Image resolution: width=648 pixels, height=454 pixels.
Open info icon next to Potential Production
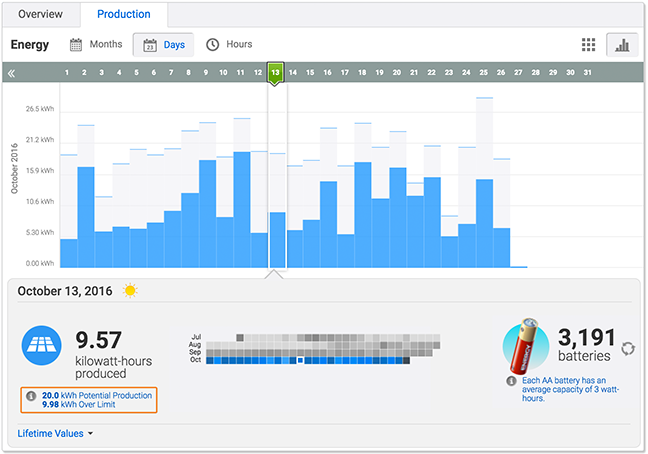(31, 396)
